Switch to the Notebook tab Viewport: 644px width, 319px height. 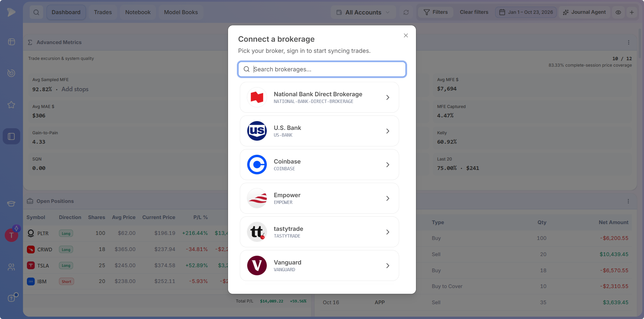click(138, 12)
